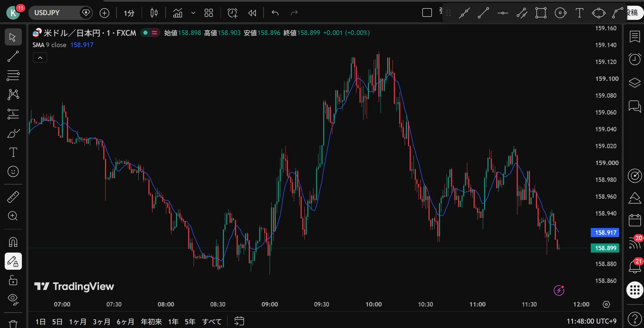Select the cursor arrow tool
The height and width of the screenshot is (328, 644).
(13, 37)
